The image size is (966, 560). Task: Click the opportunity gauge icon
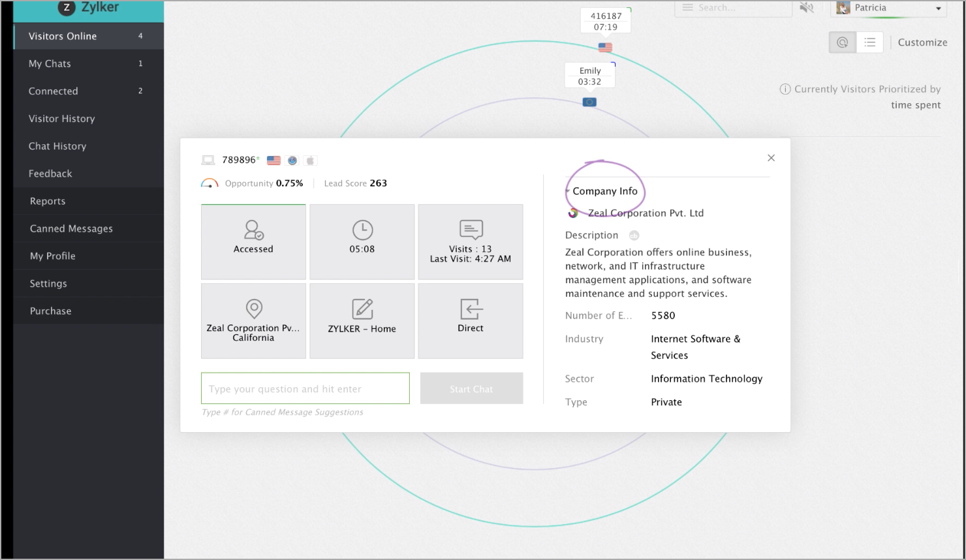click(x=210, y=183)
